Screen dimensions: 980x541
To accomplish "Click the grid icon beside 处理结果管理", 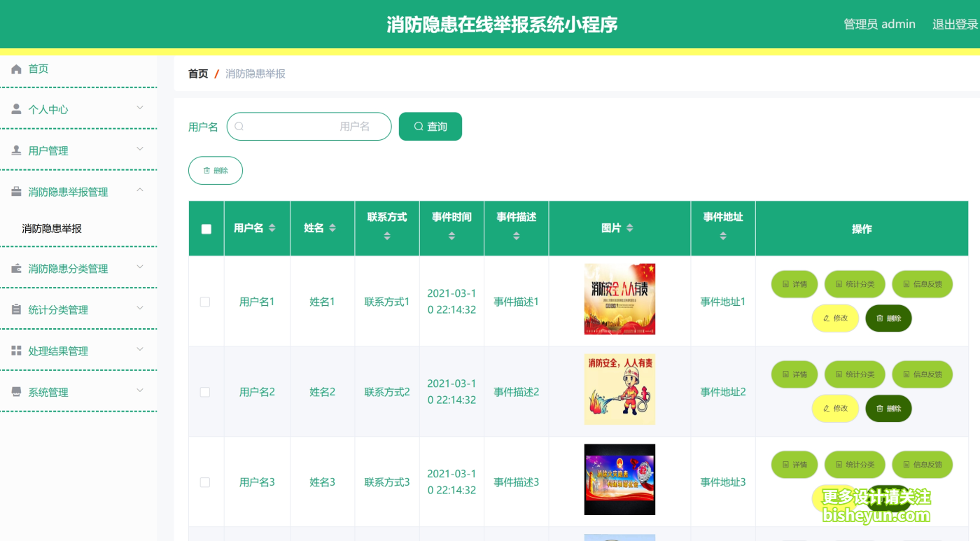I will click(16, 351).
